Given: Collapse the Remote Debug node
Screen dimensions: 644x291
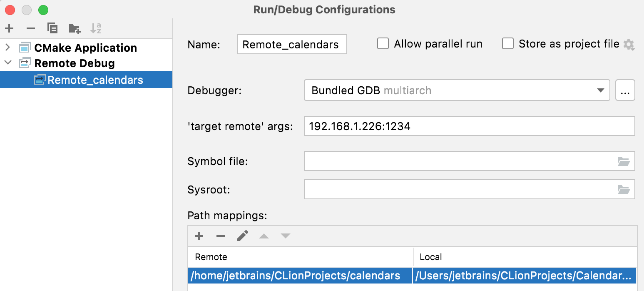Looking at the screenshot, I should [x=7, y=63].
